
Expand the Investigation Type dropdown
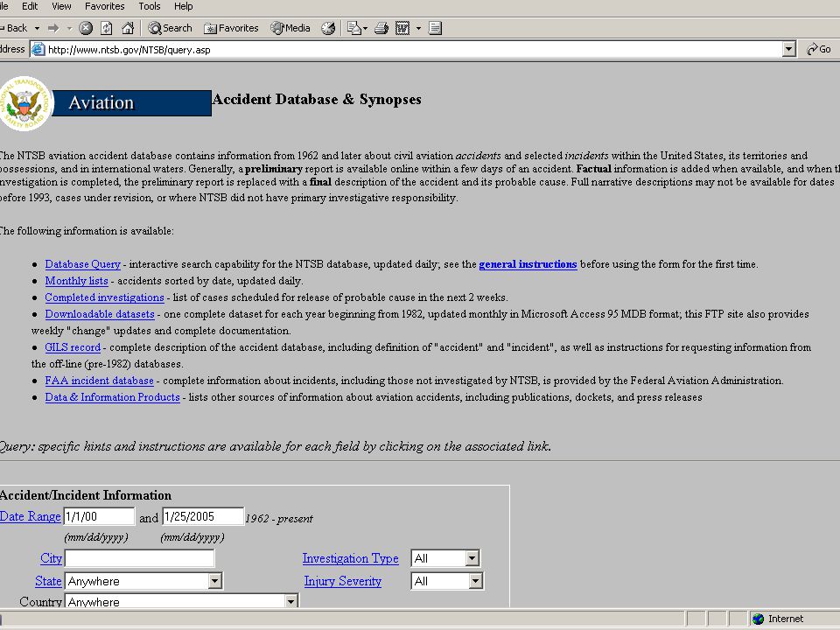point(472,558)
